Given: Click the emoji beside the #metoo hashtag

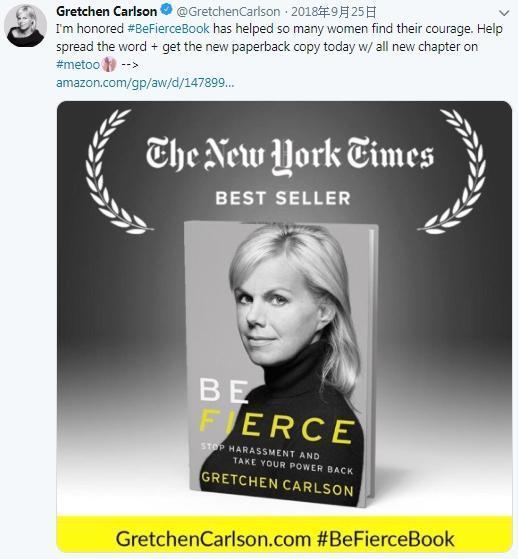Looking at the screenshot, I should (109, 65).
